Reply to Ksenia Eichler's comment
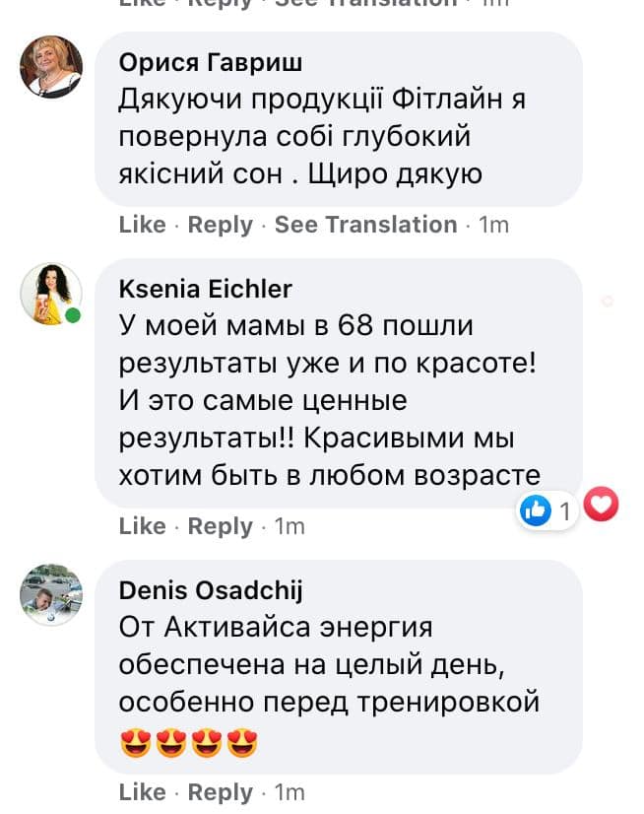 [220, 526]
